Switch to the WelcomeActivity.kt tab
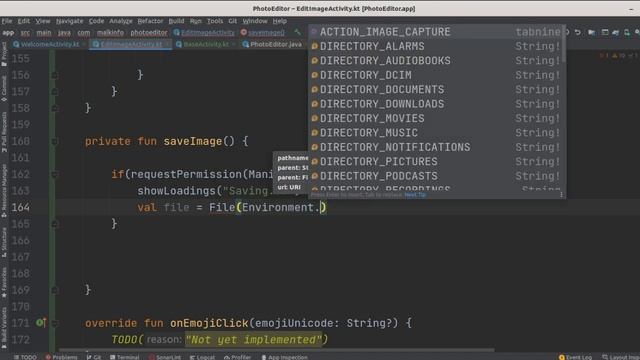The width and height of the screenshot is (640, 360). [x=50, y=44]
